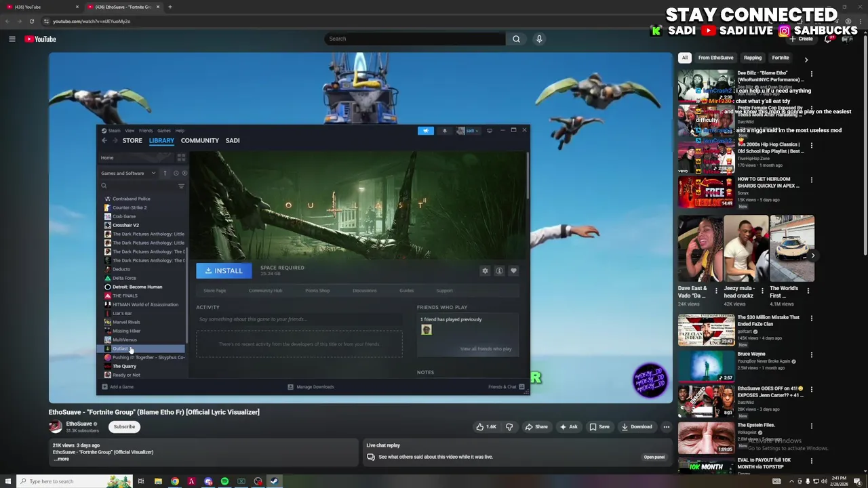Screen dimensions: 868x488
Task: Click the Download button under the video
Action: [637, 427]
